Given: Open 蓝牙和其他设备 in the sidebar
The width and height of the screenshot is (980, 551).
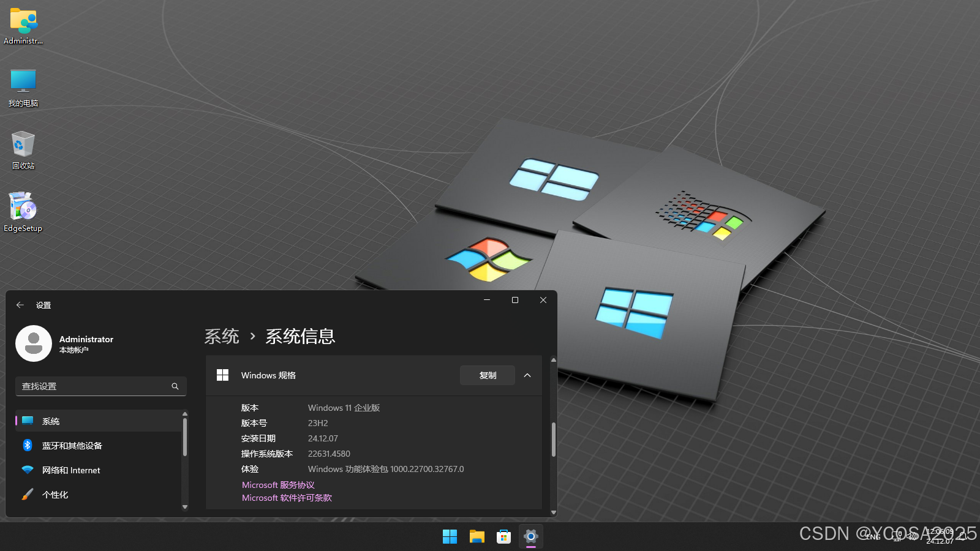Looking at the screenshot, I should [98, 446].
